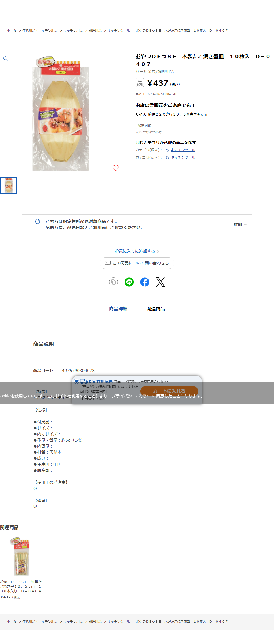This screenshot has height=644, width=274.
Task: Click the お気に入りに追加する link
Action: click(137, 251)
